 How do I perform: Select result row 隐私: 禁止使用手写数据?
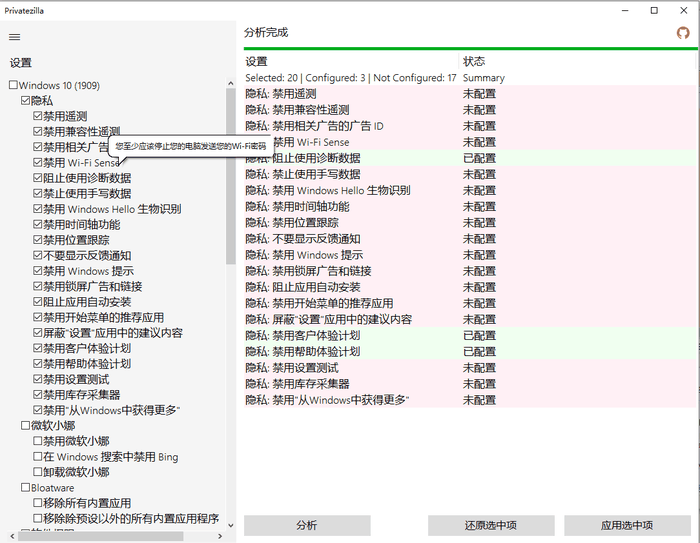(x=470, y=174)
